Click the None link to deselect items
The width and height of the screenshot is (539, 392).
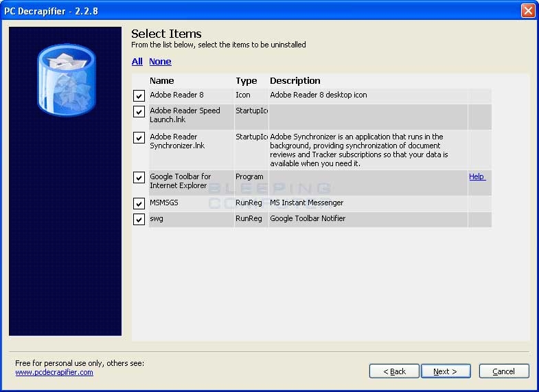160,62
